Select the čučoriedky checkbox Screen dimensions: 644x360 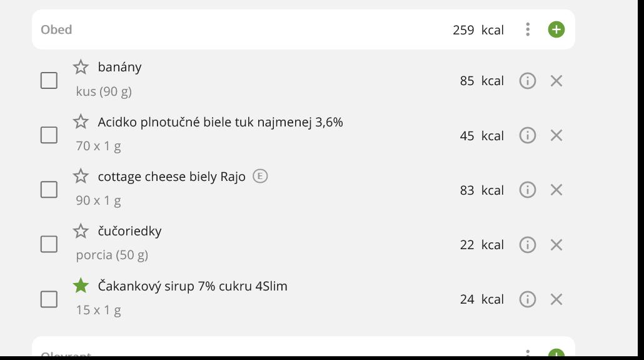point(49,244)
